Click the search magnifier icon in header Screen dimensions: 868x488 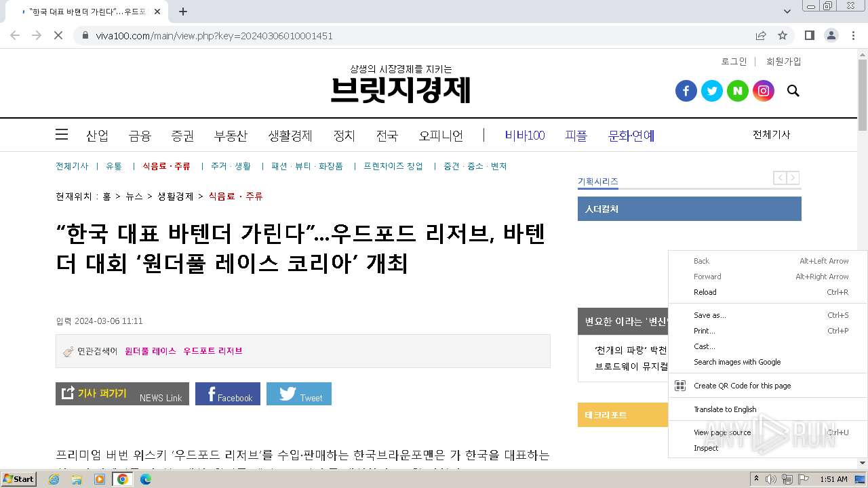point(793,91)
